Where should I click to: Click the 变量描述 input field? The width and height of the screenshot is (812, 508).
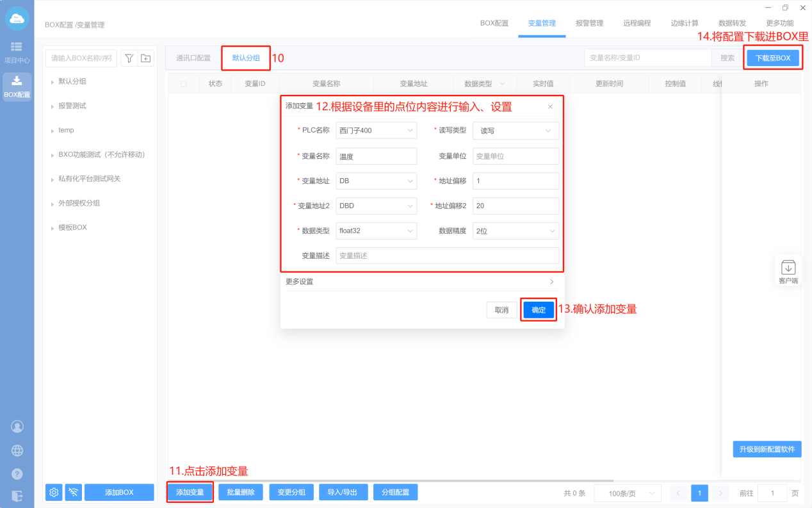tap(447, 256)
